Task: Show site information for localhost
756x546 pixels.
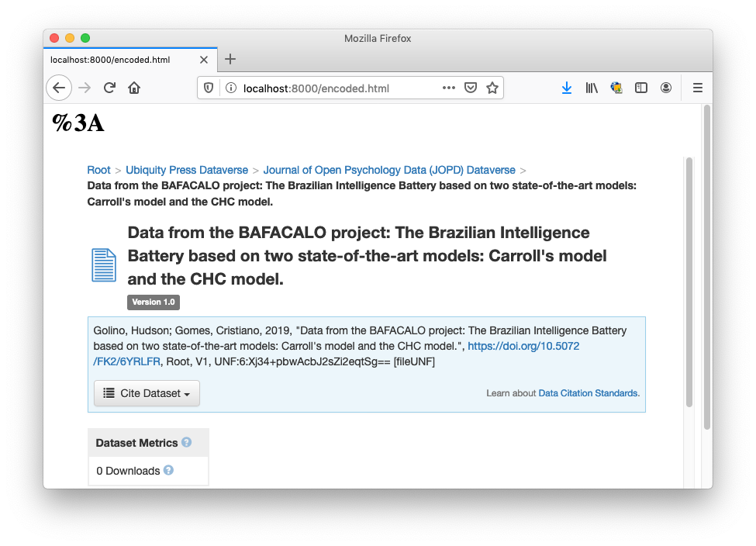Action: 231,88
